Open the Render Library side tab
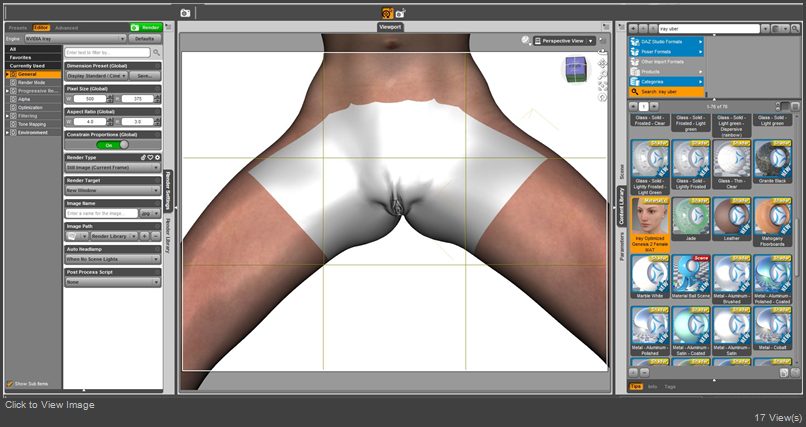 168,235
